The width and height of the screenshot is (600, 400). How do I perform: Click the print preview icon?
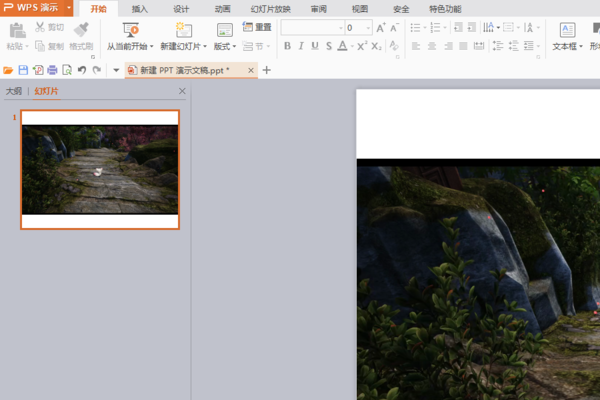pos(67,70)
